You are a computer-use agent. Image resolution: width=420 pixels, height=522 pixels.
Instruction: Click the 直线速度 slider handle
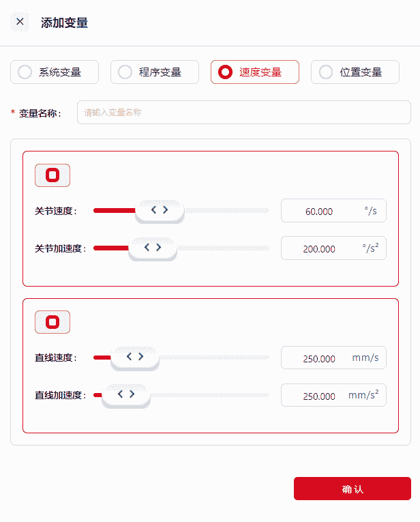(x=135, y=357)
